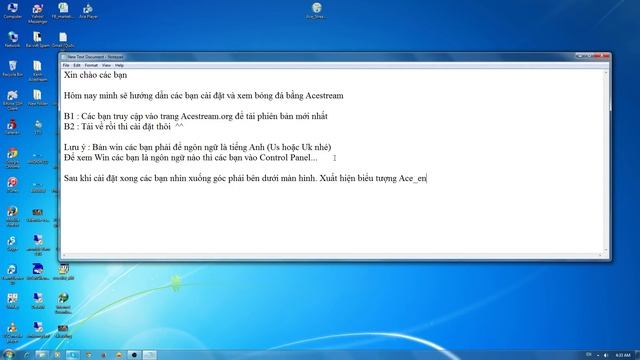Screen dimensions: 640x360
Task: Open the Ace Player desktop icon
Action: click(88, 11)
